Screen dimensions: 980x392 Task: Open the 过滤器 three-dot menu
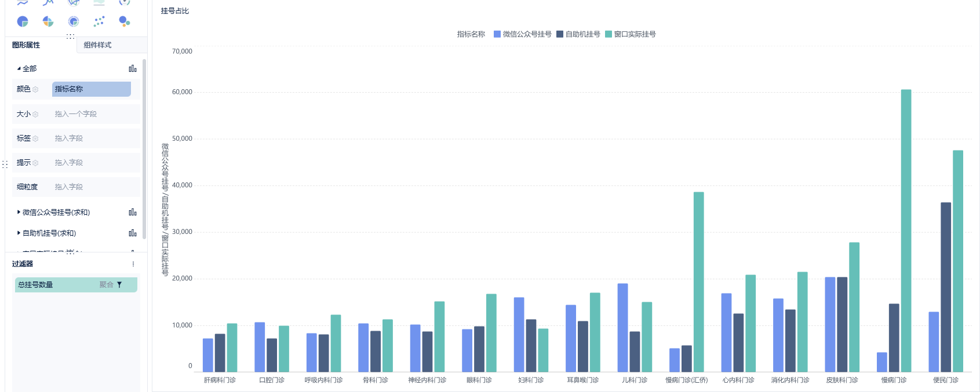pos(133,264)
